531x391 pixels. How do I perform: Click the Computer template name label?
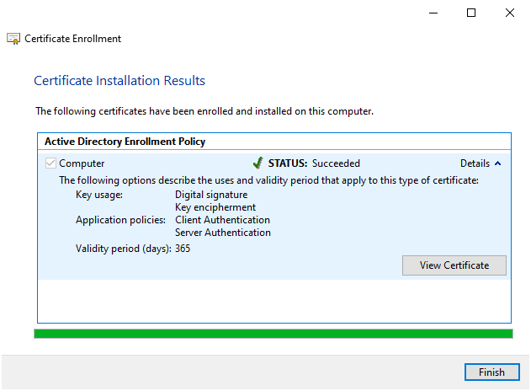82,164
